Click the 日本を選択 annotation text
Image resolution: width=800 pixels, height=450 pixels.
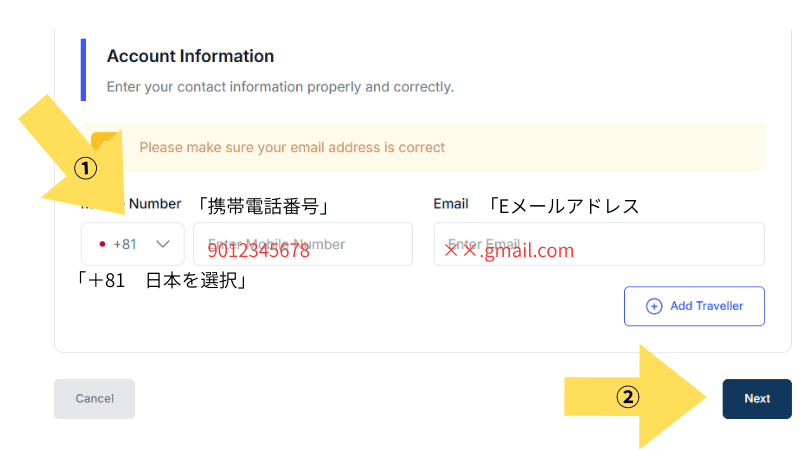(x=194, y=280)
